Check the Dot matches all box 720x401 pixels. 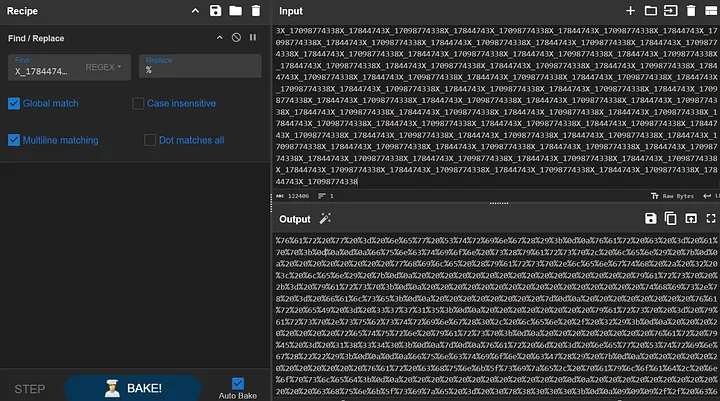pyautogui.click(x=150, y=140)
